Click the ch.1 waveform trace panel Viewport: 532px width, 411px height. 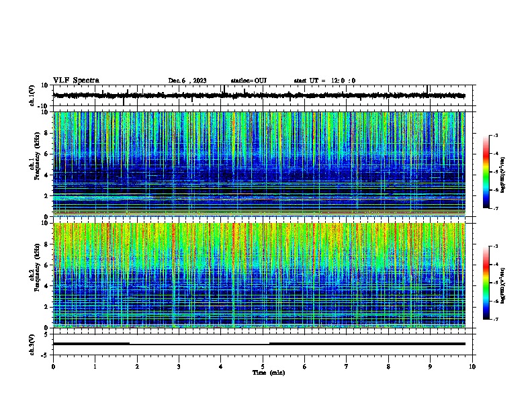pos(264,95)
